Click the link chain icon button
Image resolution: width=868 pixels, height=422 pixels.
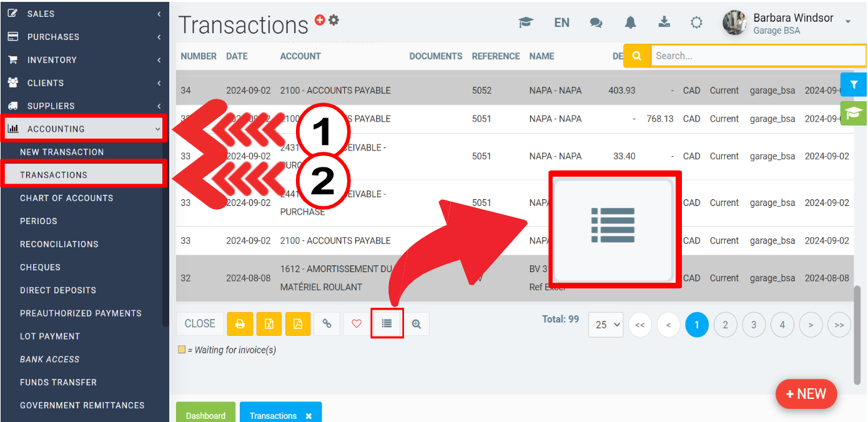[x=327, y=324]
